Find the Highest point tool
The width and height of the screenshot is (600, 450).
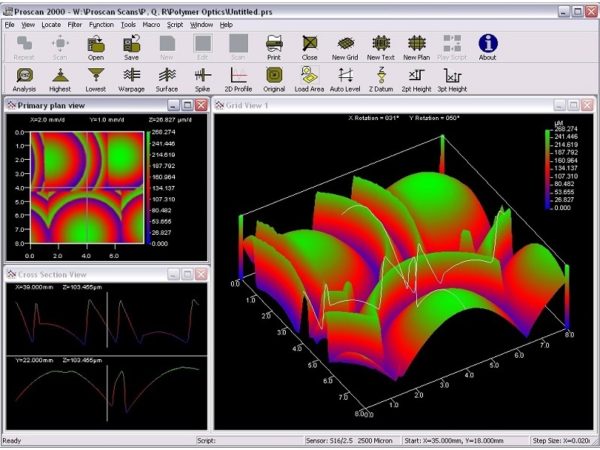click(x=59, y=78)
